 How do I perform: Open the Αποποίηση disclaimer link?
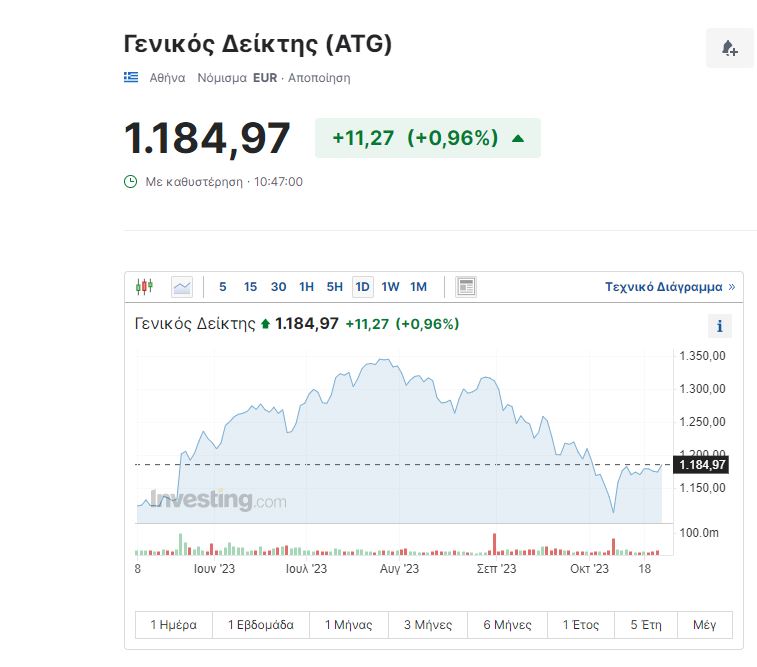[319, 77]
